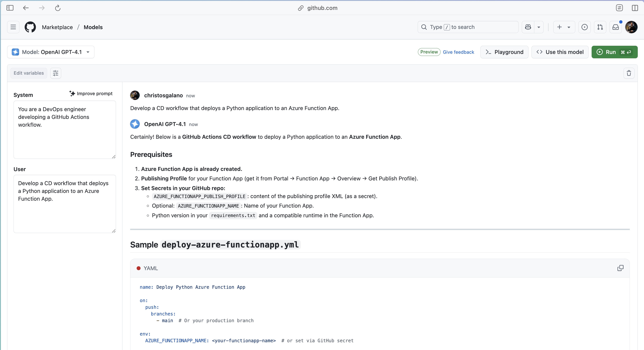Click the split view icon in browser
Screen dimensions: 644x350
(635, 8)
